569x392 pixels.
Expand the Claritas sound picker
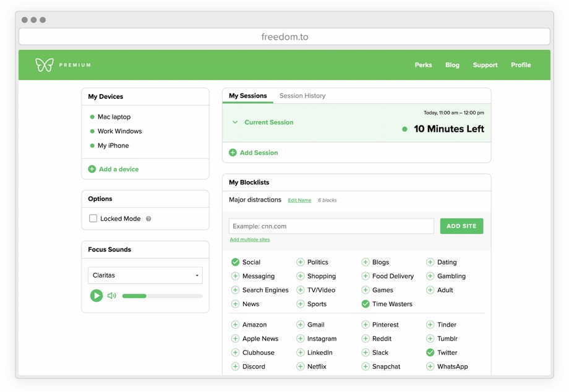click(x=145, y=275)
